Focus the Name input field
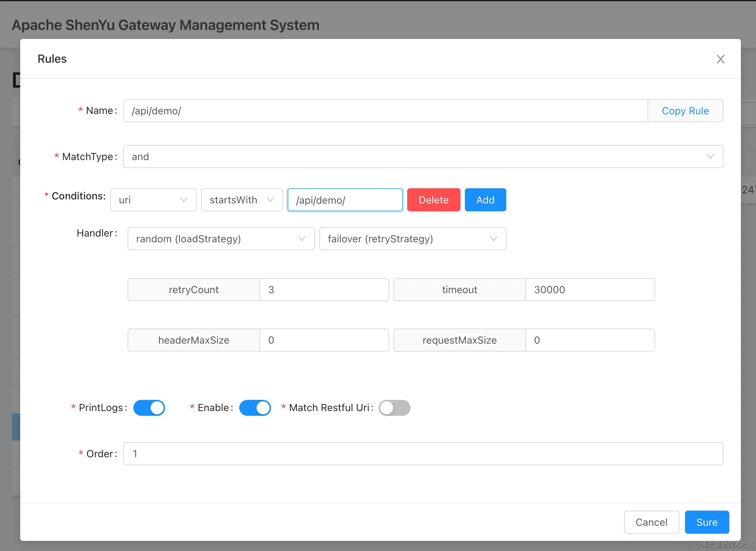Screen dimensions: 756x551 point(385,111)
